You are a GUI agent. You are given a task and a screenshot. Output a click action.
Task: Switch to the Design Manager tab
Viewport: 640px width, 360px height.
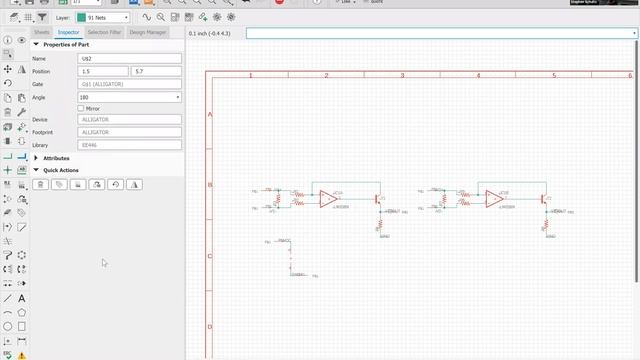click(148, 32)
